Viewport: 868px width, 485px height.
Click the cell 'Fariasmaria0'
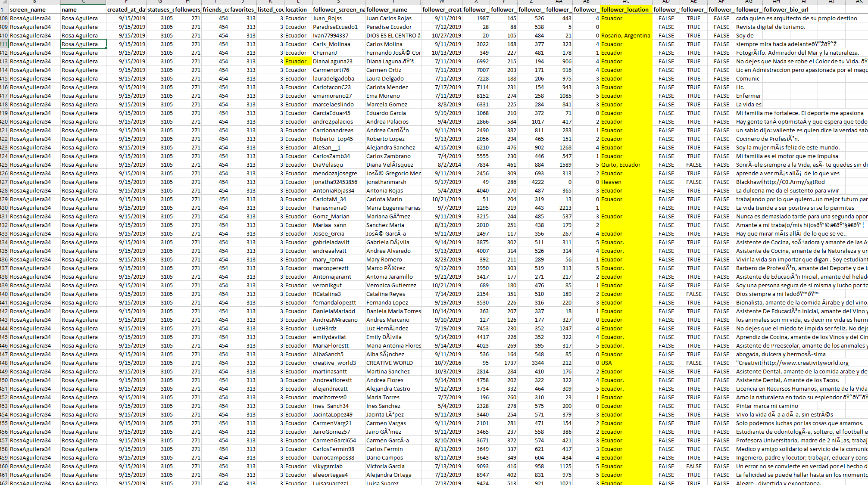[338, 208]
